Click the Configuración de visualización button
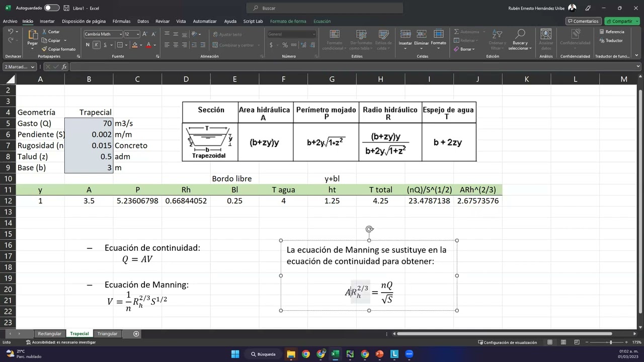 pyautogui.click(x=508, y=342)
